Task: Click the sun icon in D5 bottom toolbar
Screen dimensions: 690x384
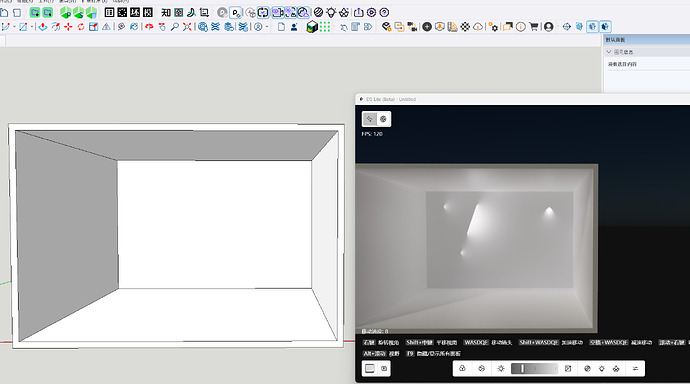Action: pyautogui.click(x=501, y=369)
